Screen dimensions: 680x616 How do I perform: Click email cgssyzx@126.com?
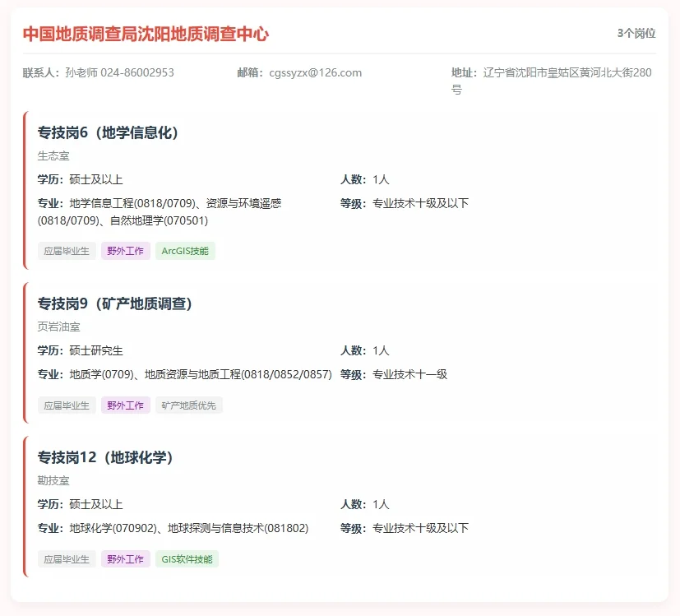coord(315,72)
